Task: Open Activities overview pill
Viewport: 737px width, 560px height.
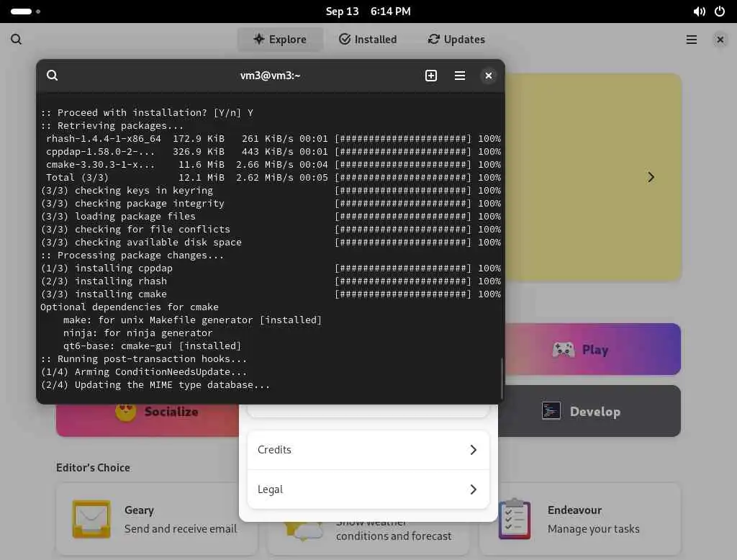Action: [25, 12]
